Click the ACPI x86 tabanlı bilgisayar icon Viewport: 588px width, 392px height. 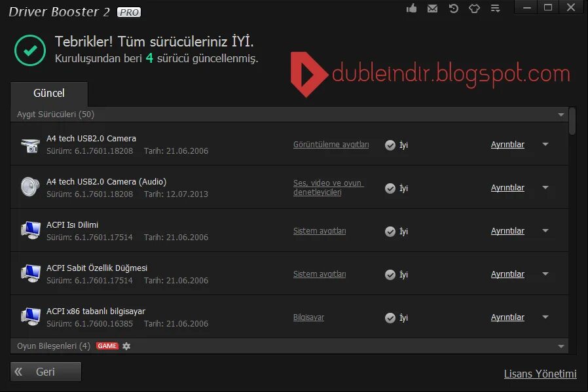pyautogui.click(x=30, y=316)
